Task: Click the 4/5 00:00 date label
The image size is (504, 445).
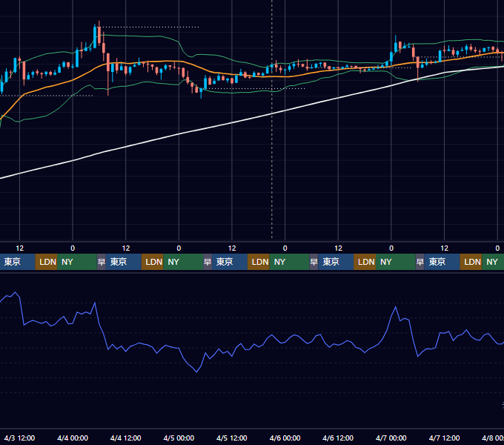Action: (x=179, y=438)
